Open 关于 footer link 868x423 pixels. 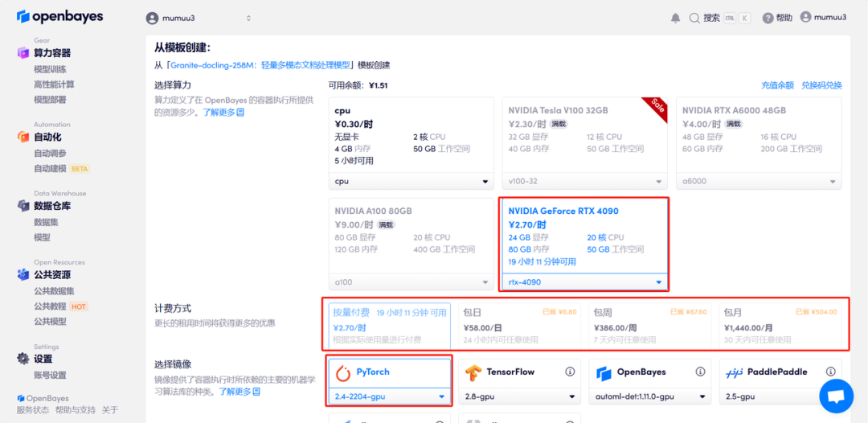click(110, 410)
